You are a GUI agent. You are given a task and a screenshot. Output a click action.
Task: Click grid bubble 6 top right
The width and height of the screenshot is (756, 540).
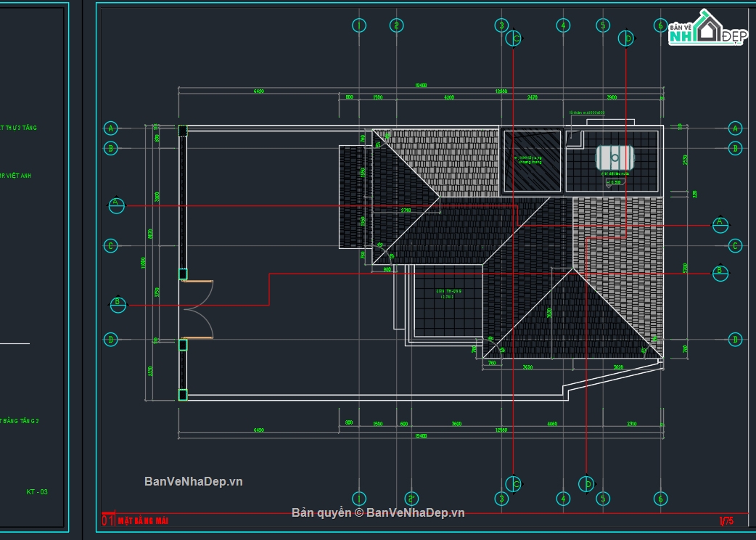(x=660, y=24)
